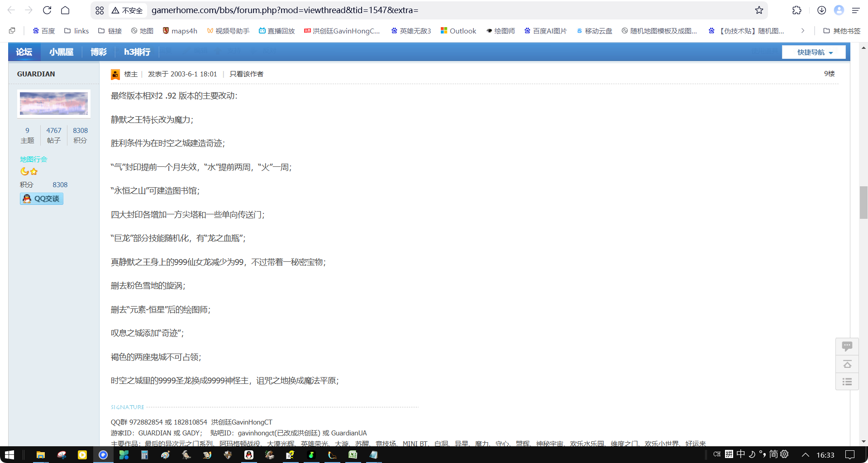The height and width of the screenshot is (463, 868).
Task: Return to top with the floating home-arrow icon
Action: coord(847,364)
